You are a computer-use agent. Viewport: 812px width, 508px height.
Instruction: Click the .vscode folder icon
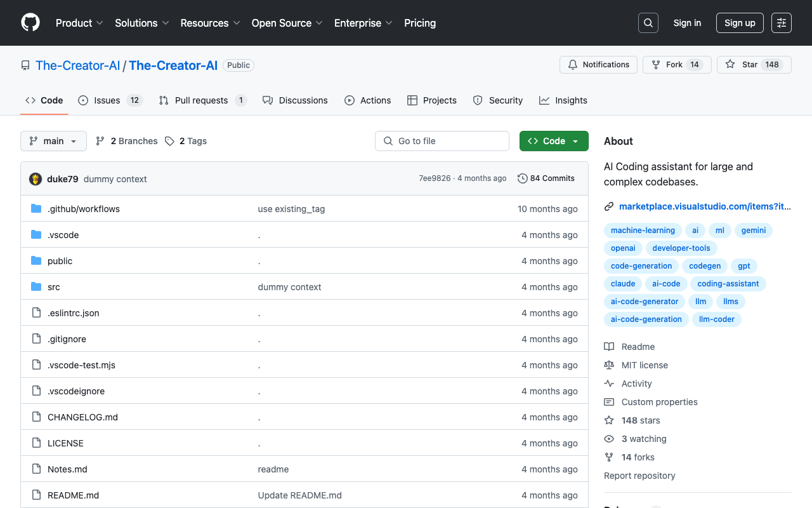coord(36,235)
